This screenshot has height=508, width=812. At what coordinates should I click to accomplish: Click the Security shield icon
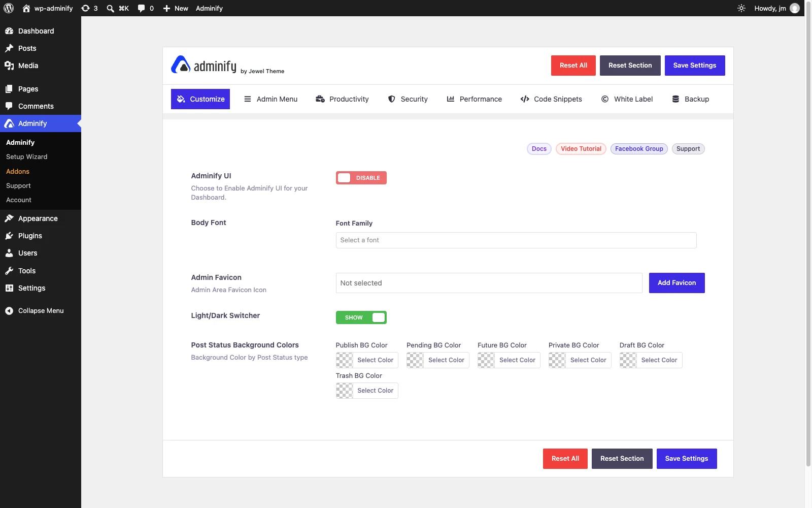tap(392, 99)
